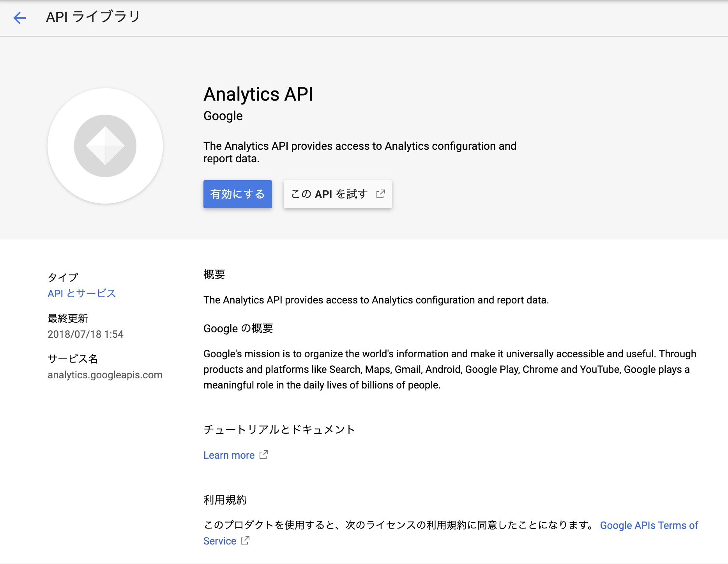Click the チュートリアルとドキュメント heading
The height and width of the screenshot is (564, 728).
[x=279, y=429]
